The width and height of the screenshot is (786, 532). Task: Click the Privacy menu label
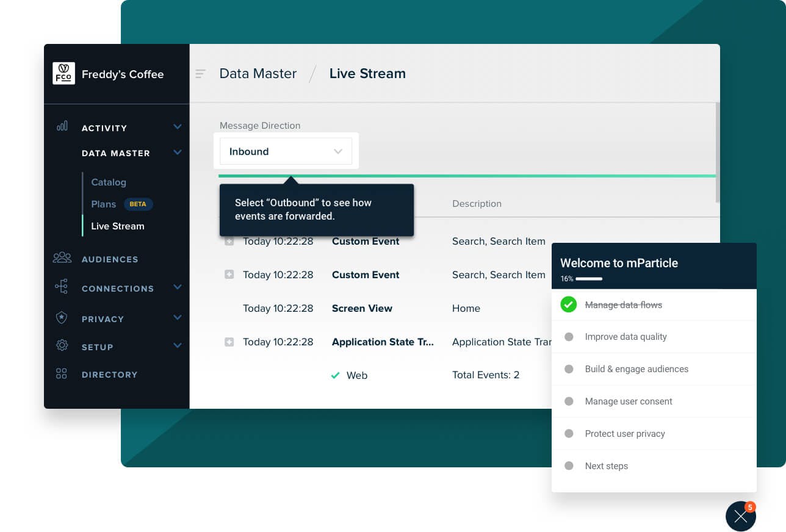[x=103, y=319]
